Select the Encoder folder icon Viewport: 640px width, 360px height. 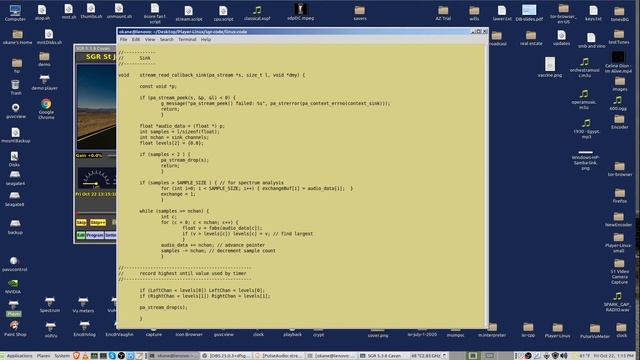[x=620, y=122]
